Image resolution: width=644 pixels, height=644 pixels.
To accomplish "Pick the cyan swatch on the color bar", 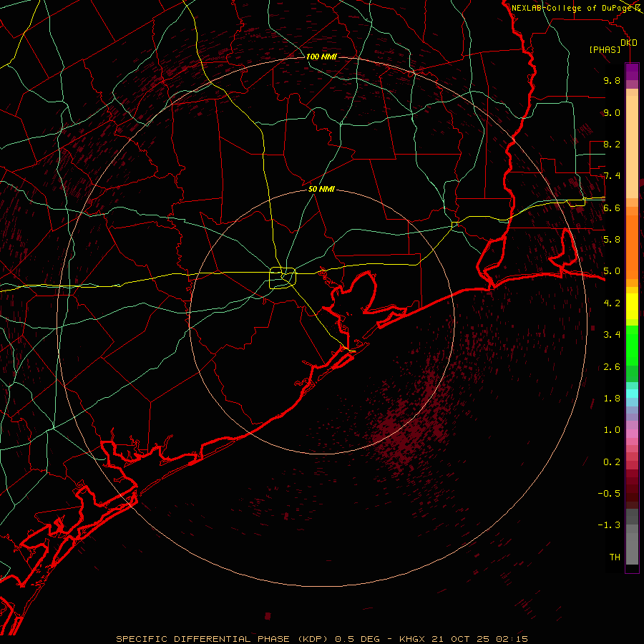I will [x=632, y=394].
